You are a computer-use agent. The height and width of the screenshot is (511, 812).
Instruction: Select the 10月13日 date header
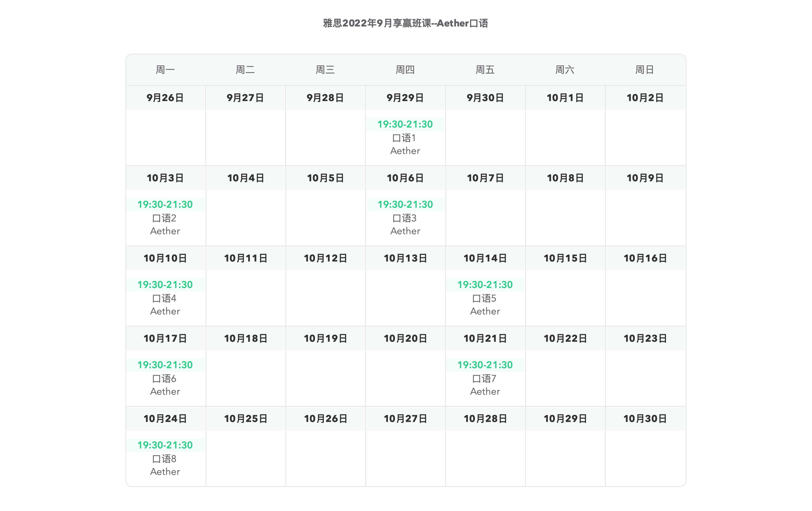405,259
